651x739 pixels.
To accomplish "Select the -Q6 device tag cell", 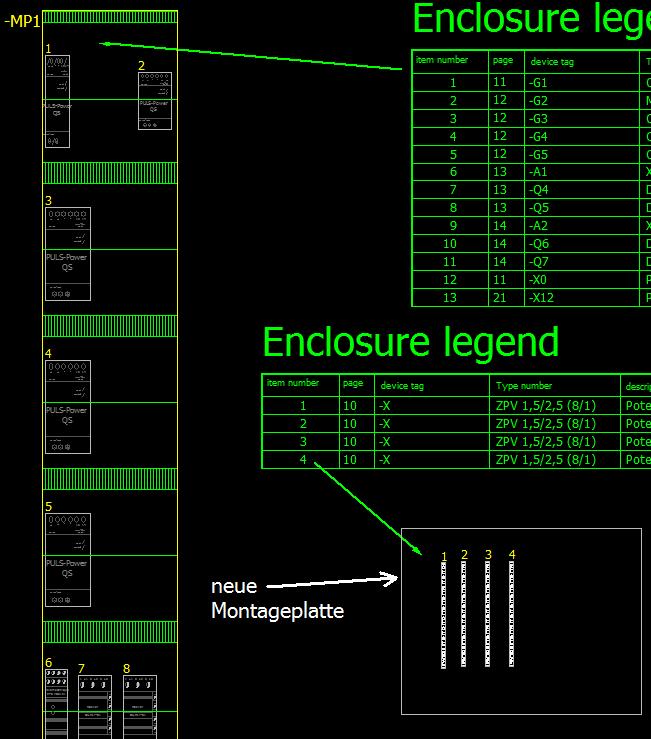I will pyautogui.click(x=582, y=244).
